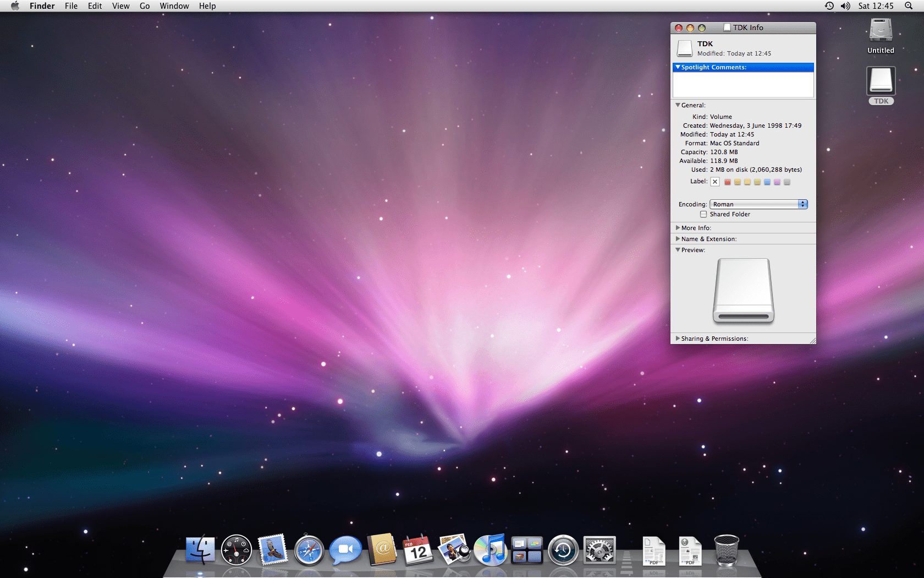Open the File menu

tap(71, 6)
